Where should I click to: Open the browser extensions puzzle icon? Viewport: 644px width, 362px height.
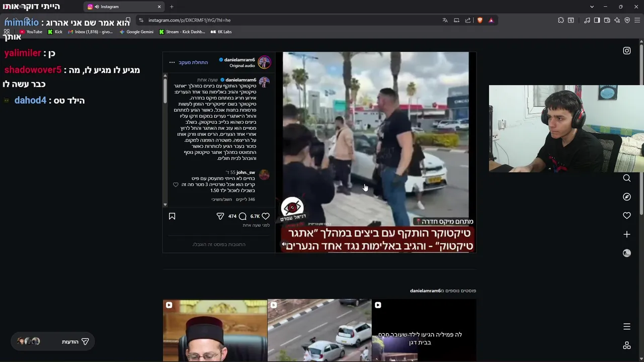point(560,20)
